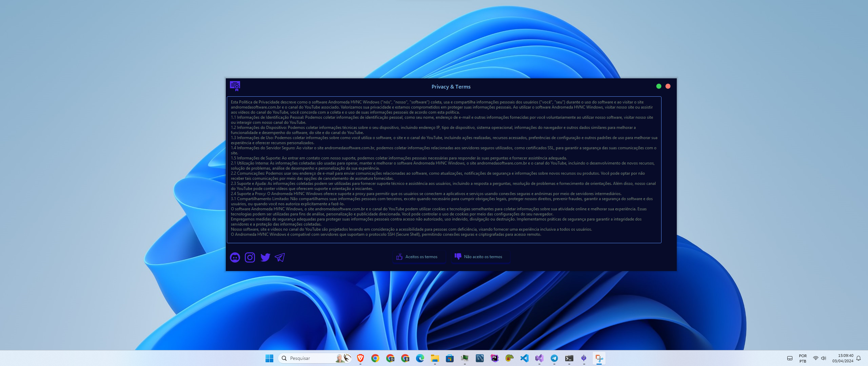Open the Instagram icon in the dialog

(x=250, y=257)
